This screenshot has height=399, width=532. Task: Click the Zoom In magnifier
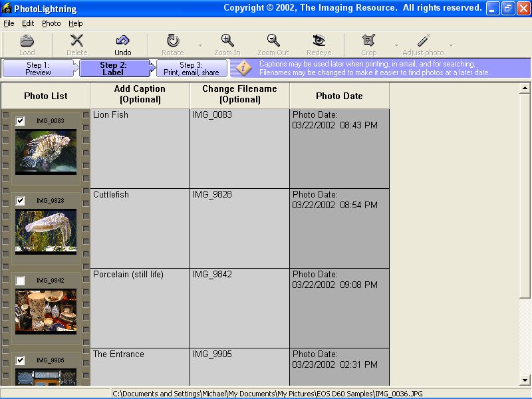click(x=227, y=41)
